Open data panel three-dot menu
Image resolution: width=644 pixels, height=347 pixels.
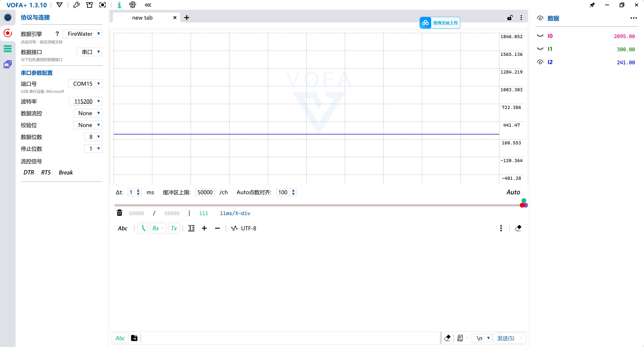click(x=634, y=18)
